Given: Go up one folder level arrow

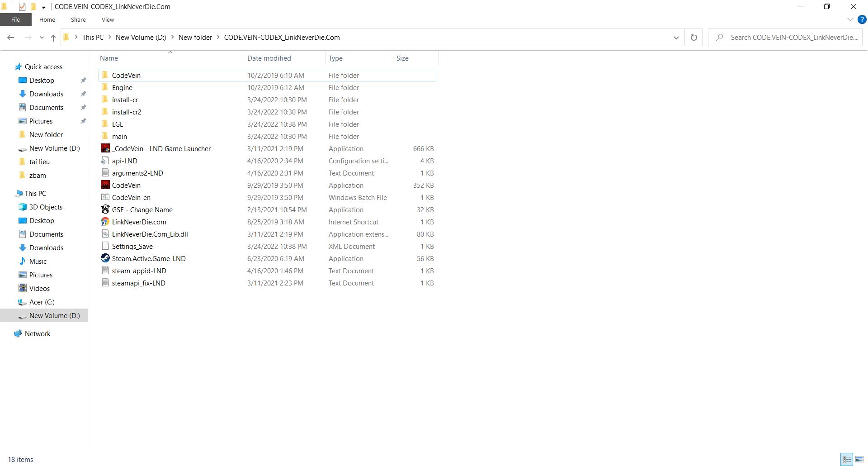Looking at the screenshot, I should tap(53, 38).
